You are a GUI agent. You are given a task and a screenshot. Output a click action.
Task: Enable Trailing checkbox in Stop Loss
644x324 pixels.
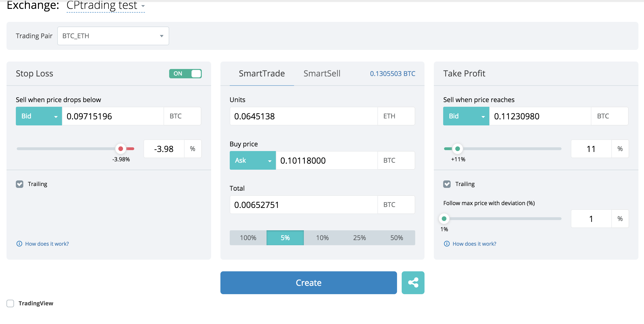[20, 184]
